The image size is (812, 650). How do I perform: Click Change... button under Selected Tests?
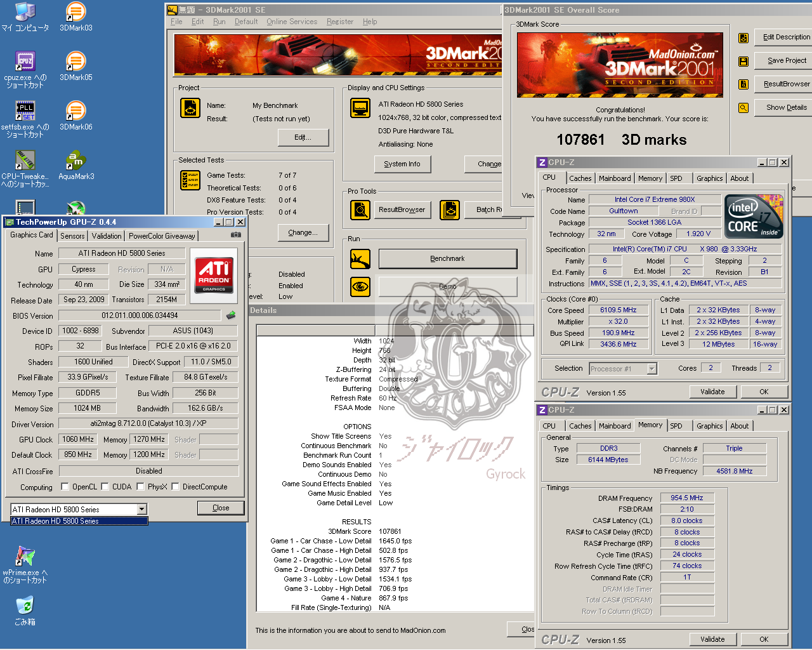303,233
